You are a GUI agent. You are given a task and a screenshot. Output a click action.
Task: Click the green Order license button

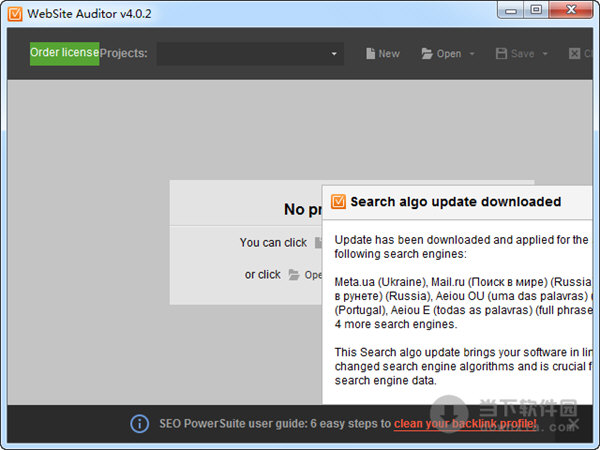(64, 53)
